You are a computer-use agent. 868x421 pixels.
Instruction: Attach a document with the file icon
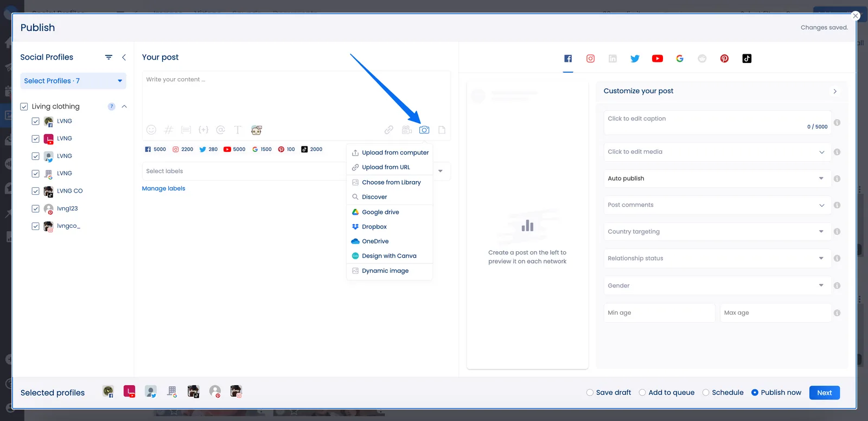click(442, 130)
